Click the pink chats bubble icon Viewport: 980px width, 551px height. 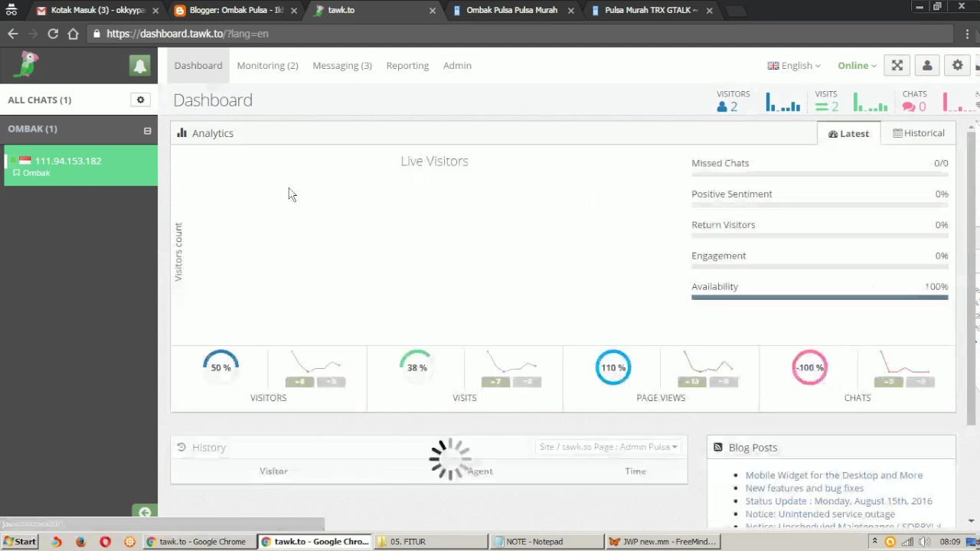[908, 107]
